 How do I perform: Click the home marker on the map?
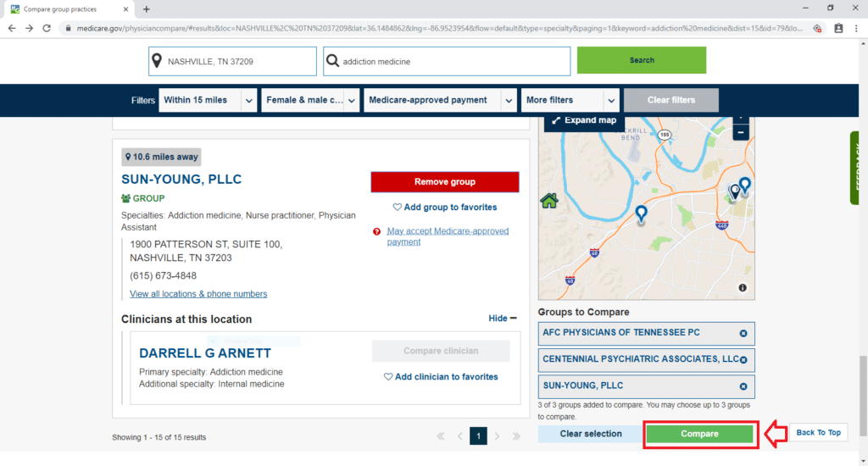coord(549,200)
